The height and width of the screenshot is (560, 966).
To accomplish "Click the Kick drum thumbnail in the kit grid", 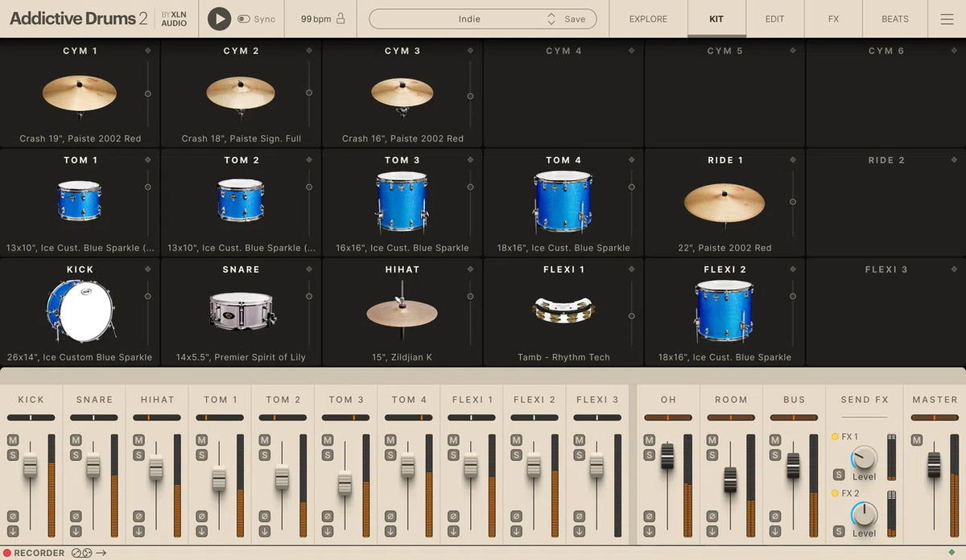I will tap(79, 310).
